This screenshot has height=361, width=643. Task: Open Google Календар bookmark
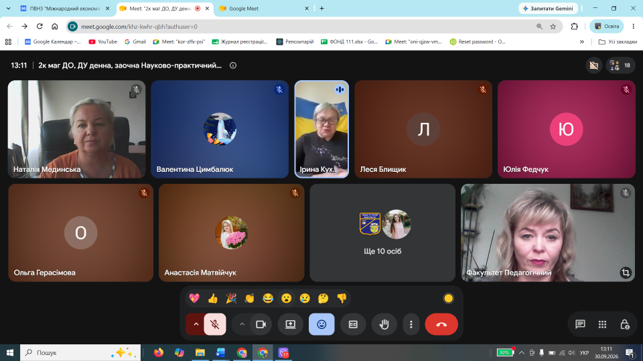[52, 41]
